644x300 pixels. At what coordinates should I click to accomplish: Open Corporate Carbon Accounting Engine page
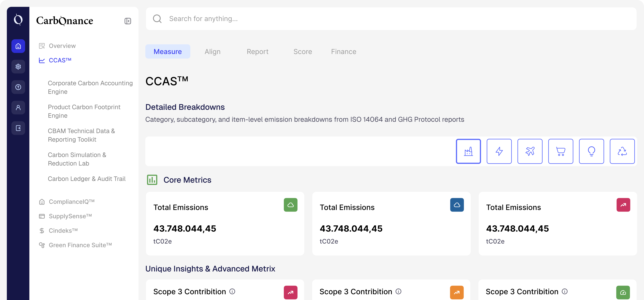tap(90, 87)
